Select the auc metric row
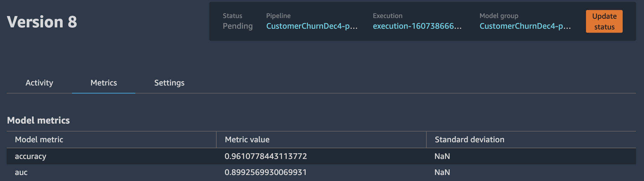The width and height of the screenshot is (644, 181). pos(321,172)
